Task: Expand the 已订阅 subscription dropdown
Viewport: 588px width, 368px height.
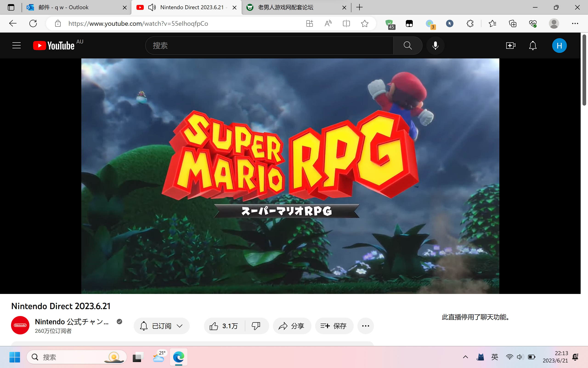Action: pyautogui.click(x=161, y=326)
